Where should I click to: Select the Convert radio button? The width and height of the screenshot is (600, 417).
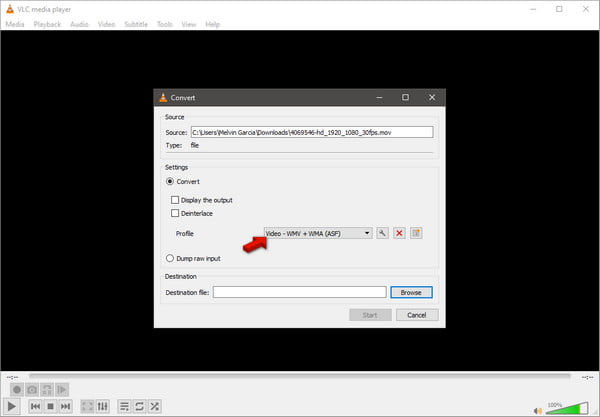170,181
